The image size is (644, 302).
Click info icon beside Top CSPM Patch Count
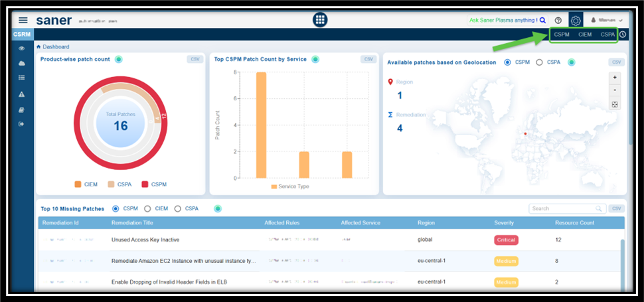(x=315, y=59)
